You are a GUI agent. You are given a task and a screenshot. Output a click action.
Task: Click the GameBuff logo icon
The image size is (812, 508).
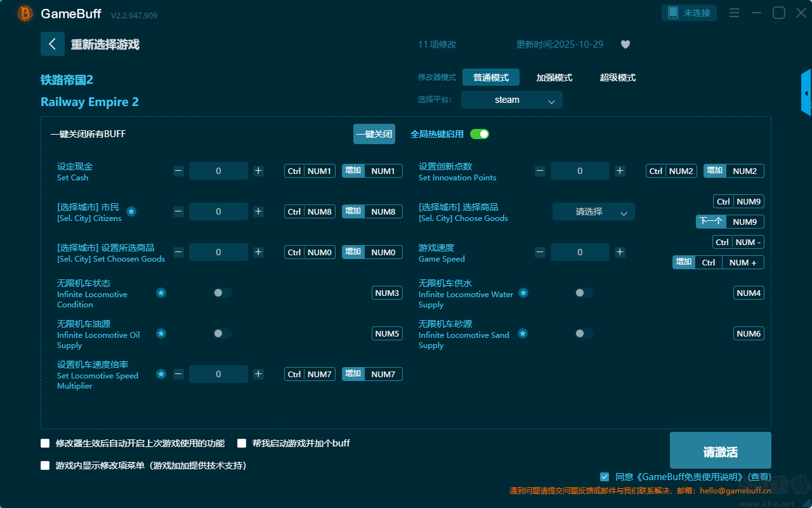25,13
